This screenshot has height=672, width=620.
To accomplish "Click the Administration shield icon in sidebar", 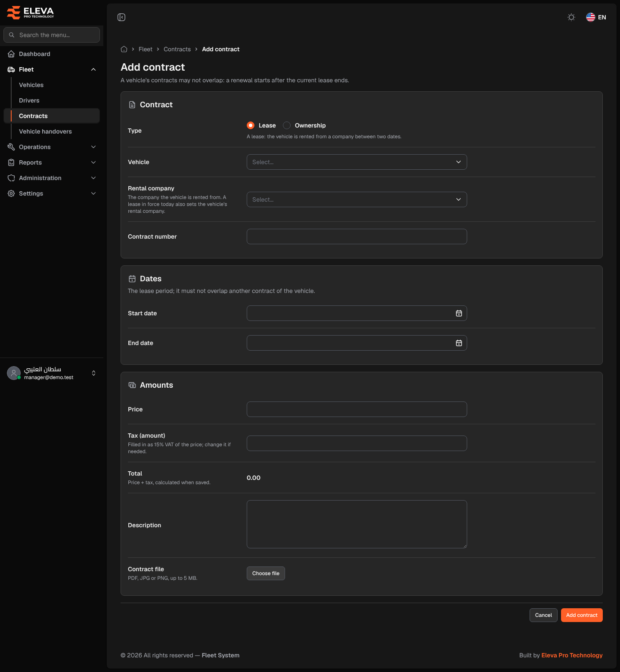I will pos(11,178).
